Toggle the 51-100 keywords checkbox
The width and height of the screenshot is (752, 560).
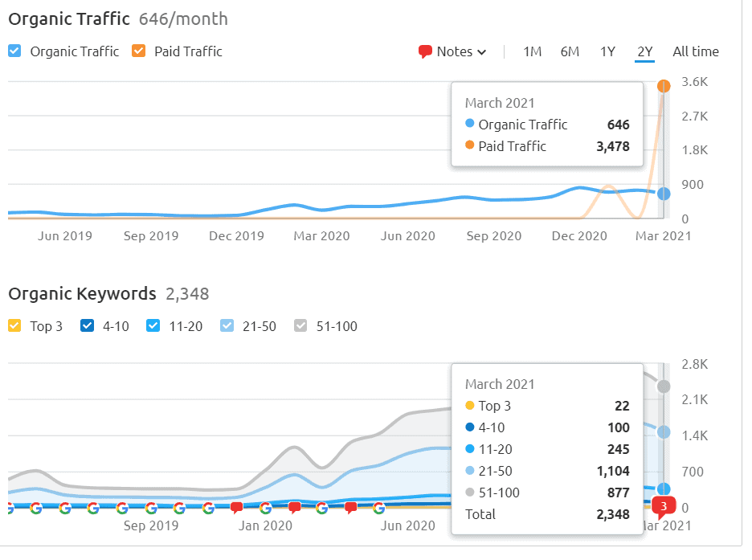(x=300, y=325)
